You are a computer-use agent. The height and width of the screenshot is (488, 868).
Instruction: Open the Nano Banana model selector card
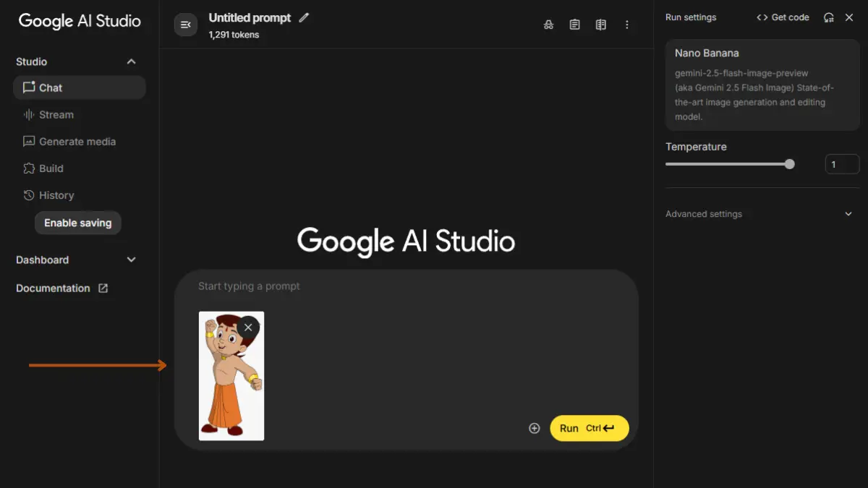pos(762,85)
